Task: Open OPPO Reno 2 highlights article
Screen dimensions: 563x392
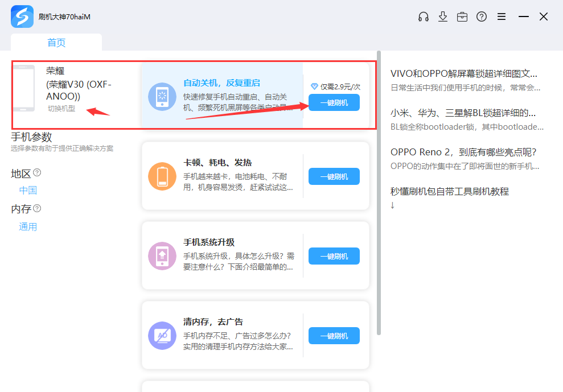Action: (464, 152)
